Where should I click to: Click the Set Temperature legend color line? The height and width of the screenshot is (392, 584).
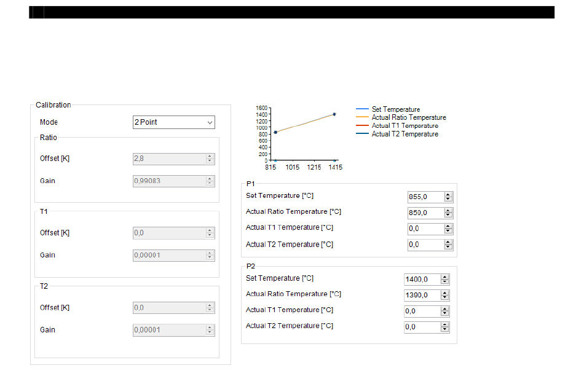[363, 109]
